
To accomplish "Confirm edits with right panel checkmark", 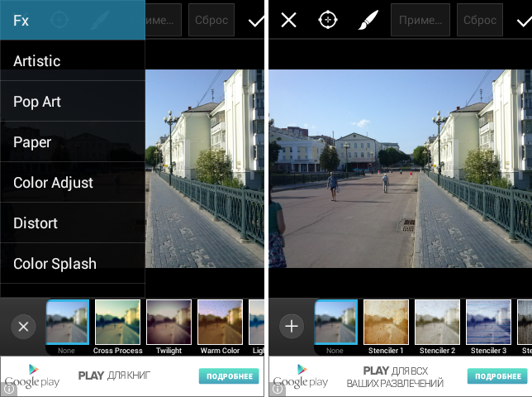I will pyautogui.click(x=523, y=21).
